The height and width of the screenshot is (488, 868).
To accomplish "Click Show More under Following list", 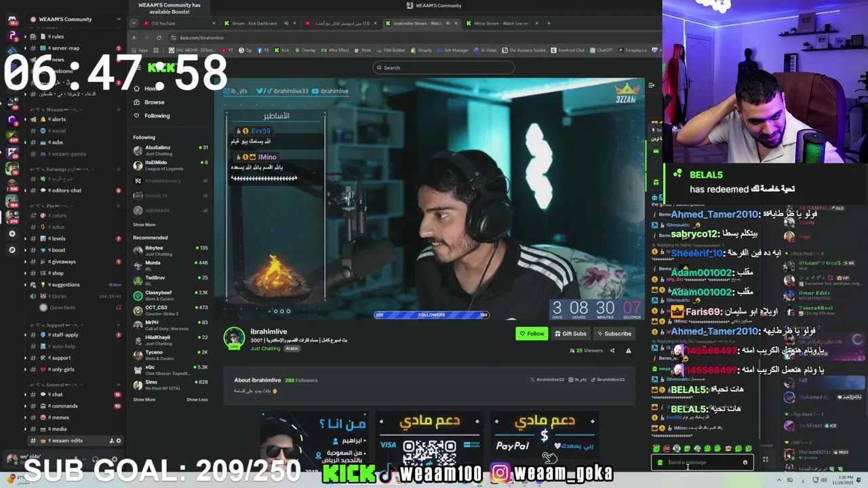I will [144, 224].
